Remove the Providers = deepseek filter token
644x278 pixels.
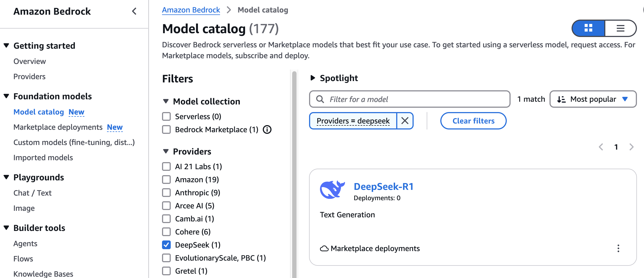pyautogui.click(x=405, y=121)
